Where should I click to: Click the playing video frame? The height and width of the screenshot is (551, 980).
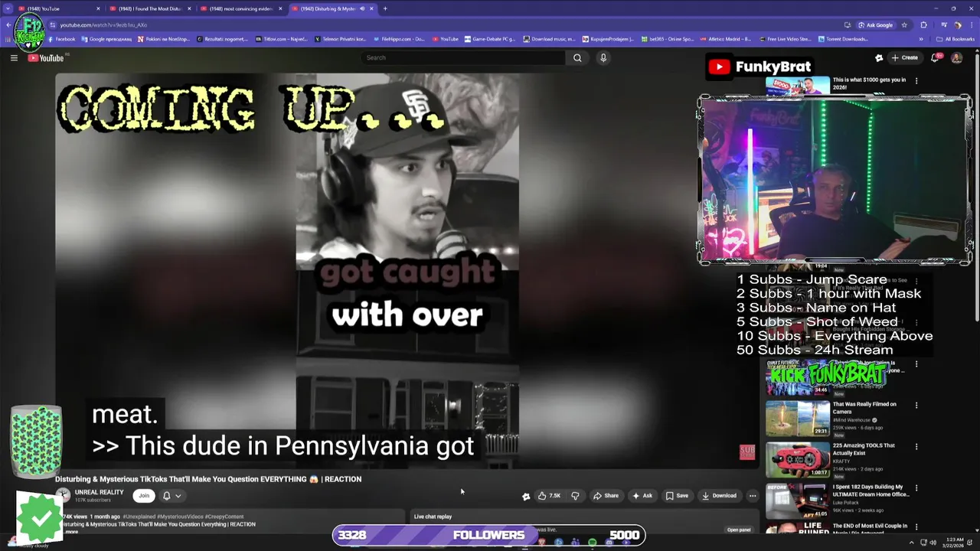coord(407,270)
